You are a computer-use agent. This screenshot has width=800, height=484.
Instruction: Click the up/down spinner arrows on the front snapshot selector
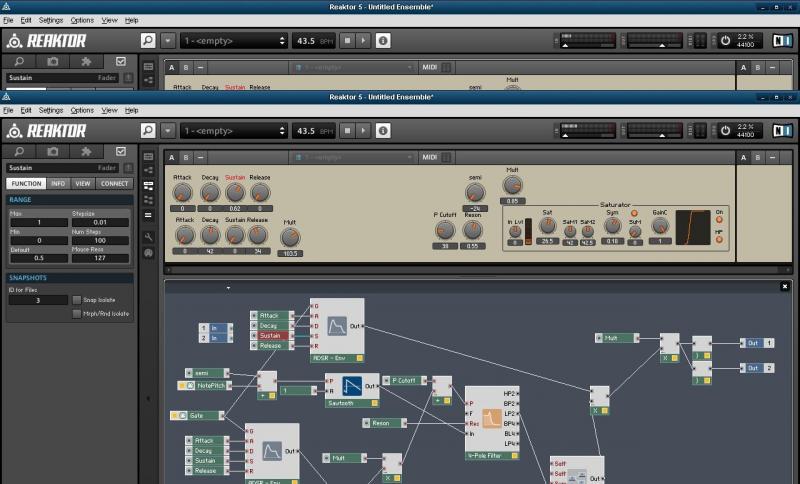282,131
